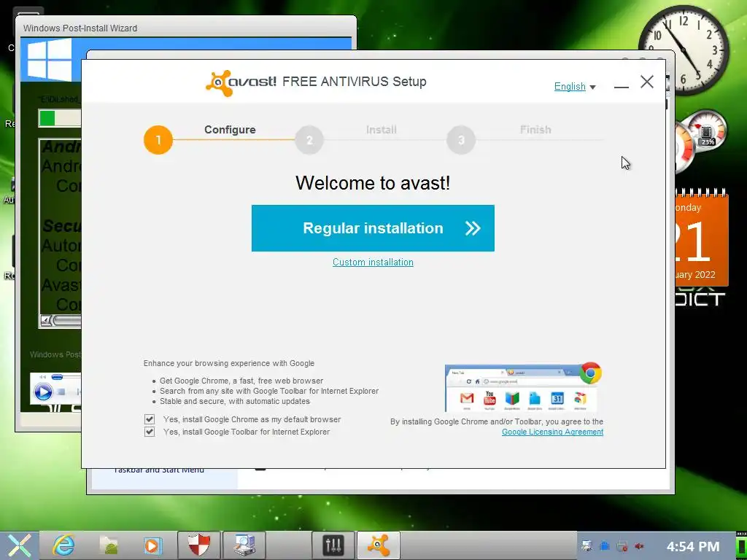
Task: Uncheck install Google Toolbar for Internet Explorer
Action: coord(150,432)
